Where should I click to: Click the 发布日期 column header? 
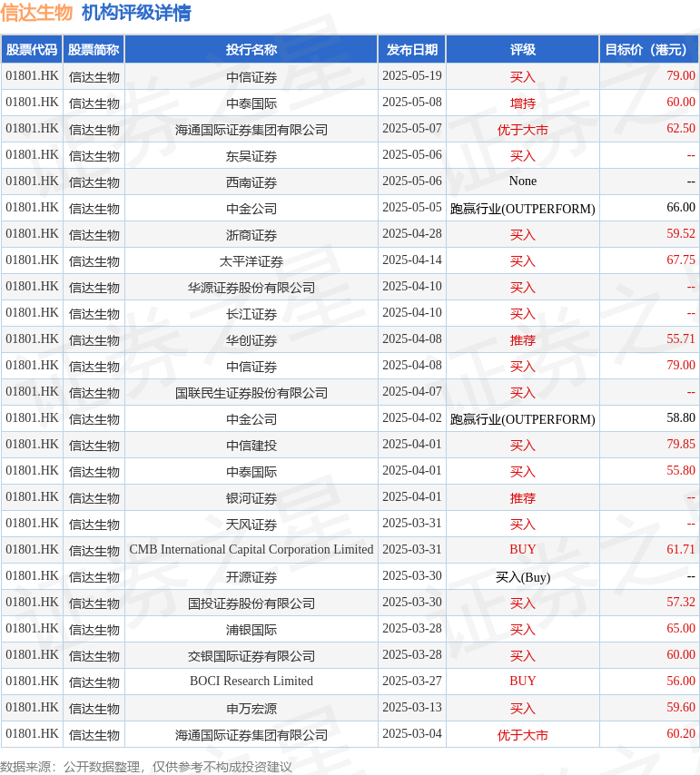pyautogui.click(x=412, y=49)
